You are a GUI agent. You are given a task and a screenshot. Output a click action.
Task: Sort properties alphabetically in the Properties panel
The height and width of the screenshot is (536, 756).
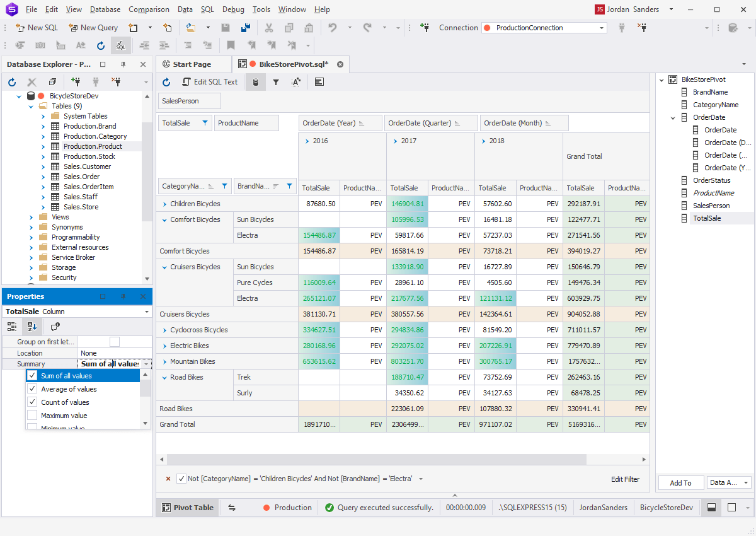click(31, 327)
